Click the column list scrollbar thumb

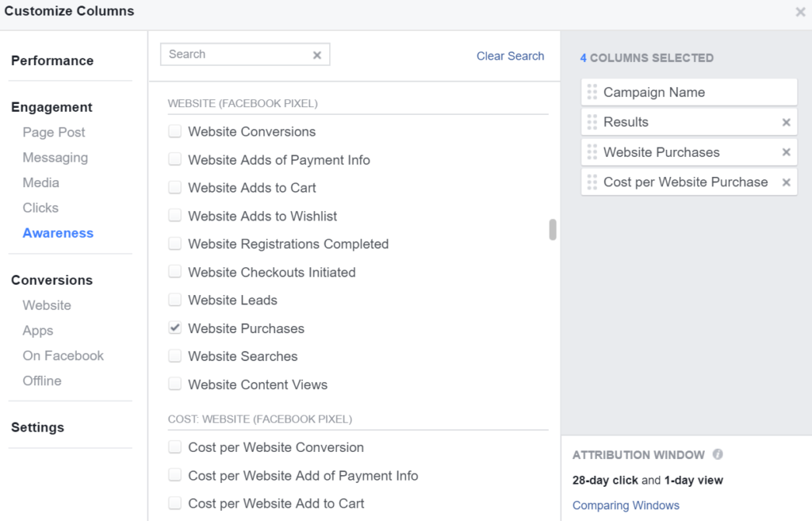coord(553,229)
